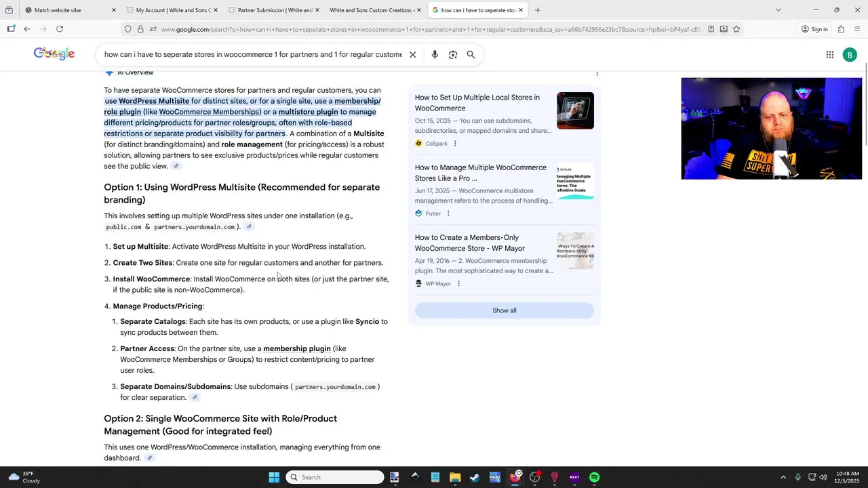Image resolution: width=868 pixels, height=488 pixels.
Task: Open the Firefox hamburger menu
Action: pyautogui.click(x=857, y=29)
